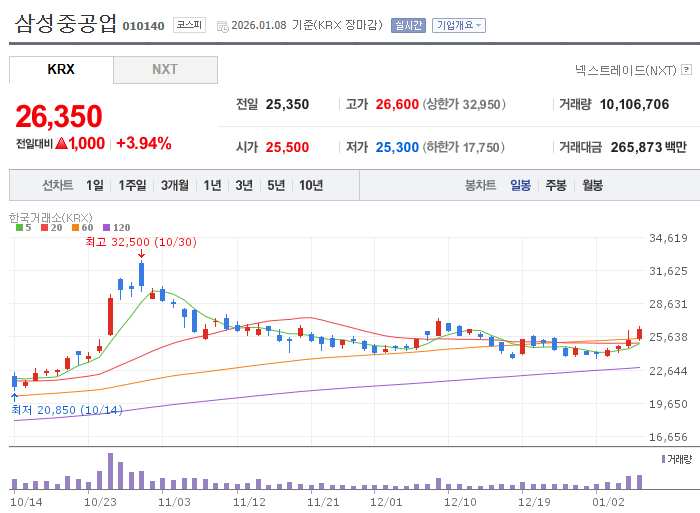Switch to the NXT tab

click(x=165, y=70)
